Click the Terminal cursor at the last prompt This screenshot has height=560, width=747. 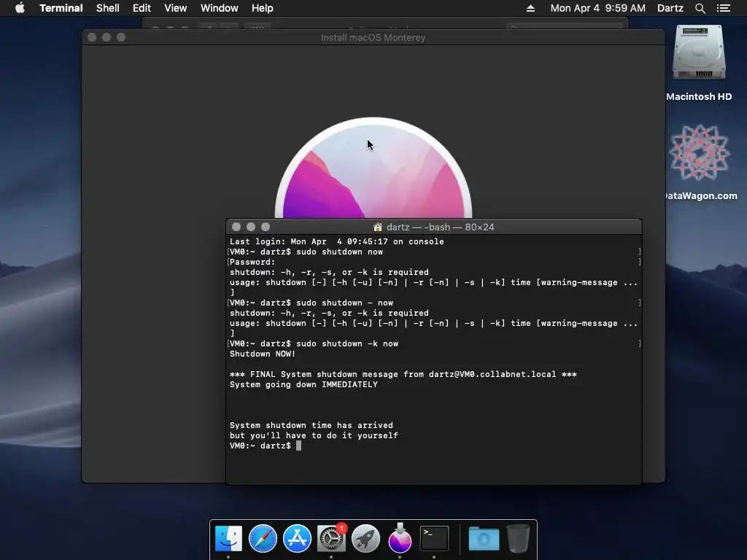(x=298, y=446)
